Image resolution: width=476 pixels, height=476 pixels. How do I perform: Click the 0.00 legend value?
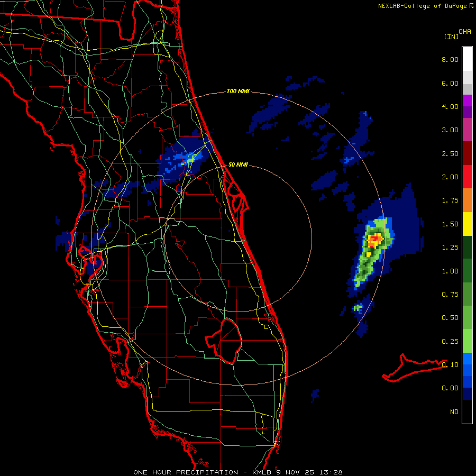(x=450, y=388)
